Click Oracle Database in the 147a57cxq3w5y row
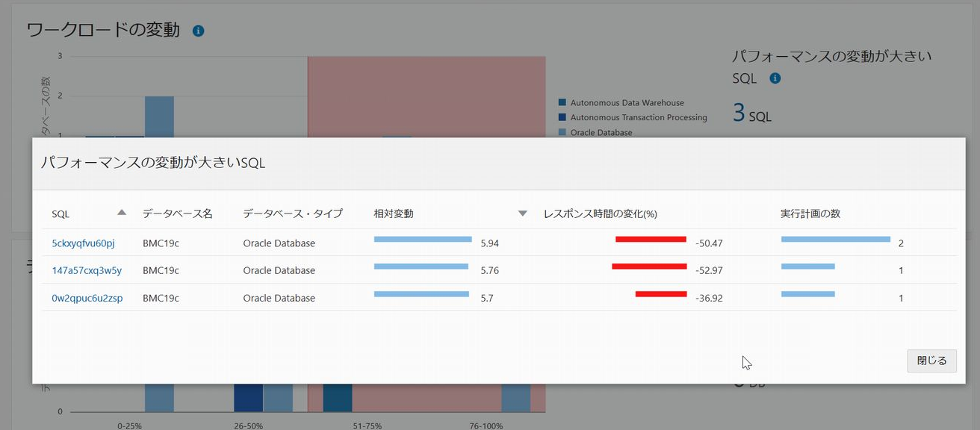980x430 pixels. (x=279, y=270)
